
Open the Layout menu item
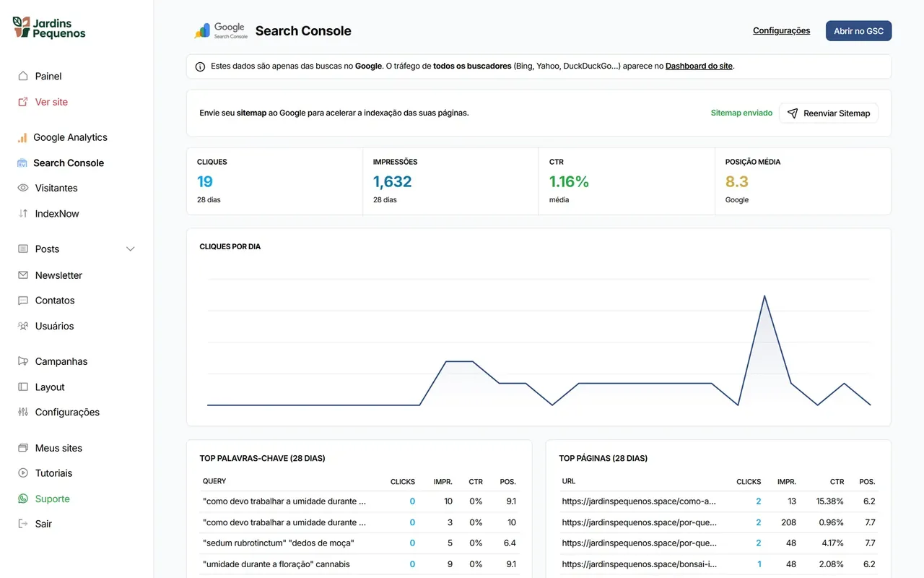(50, 387)
